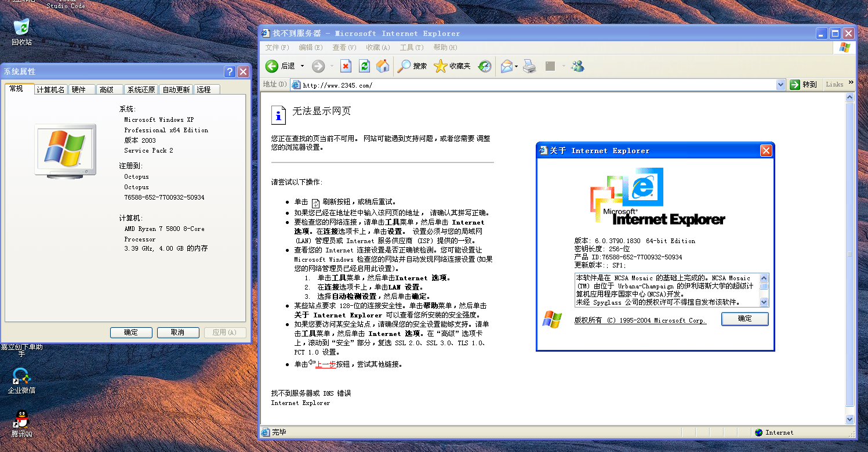Click the 转到 go button
Screen dimensions: 868x452
pyautogui.click(x=804, y=85)
